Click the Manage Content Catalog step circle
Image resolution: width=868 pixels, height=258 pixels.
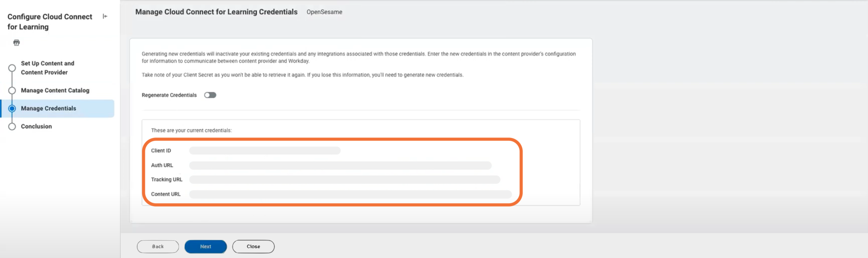12,90
